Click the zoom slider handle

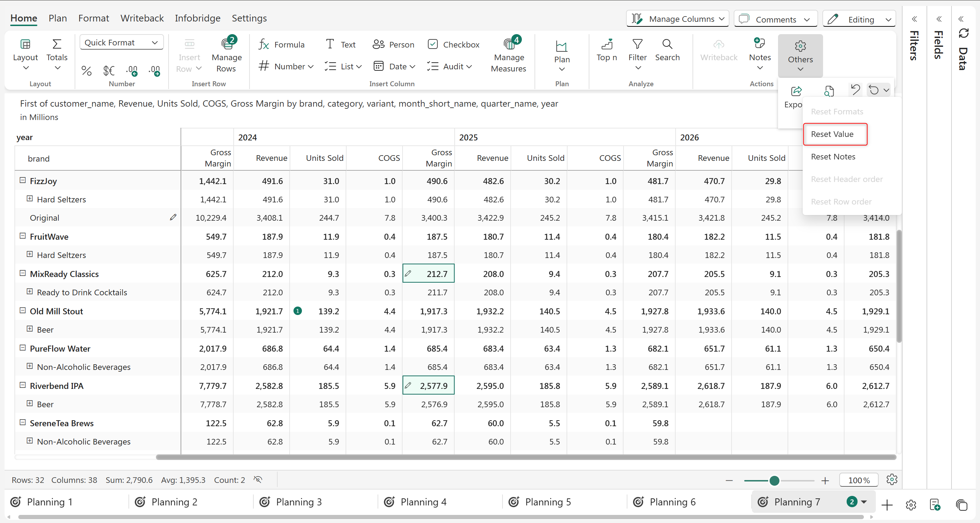pyautogui.click(x=774, y=480)
